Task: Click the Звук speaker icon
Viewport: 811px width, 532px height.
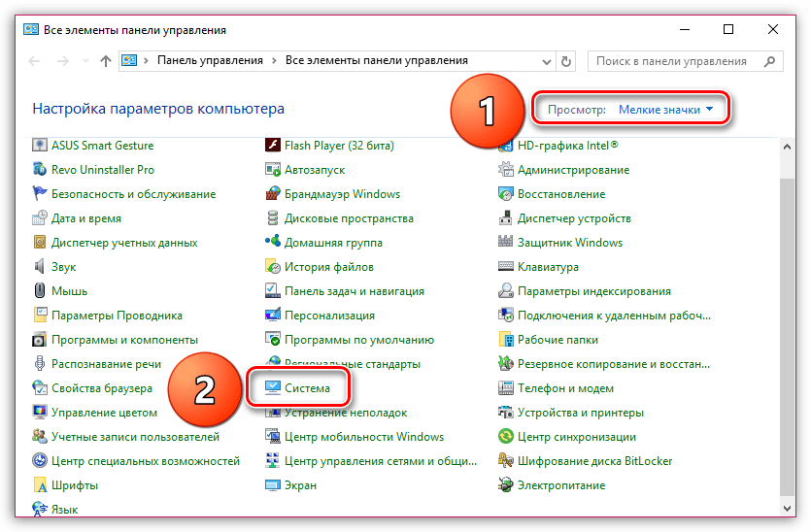Action: (x=40, y=267)
